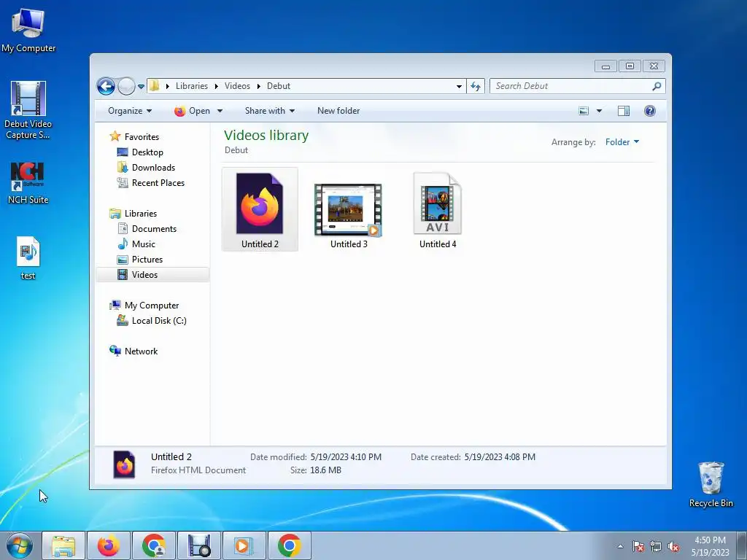Open Arrange by Folder dropdown
747x560 pixels.
click(x=622, y=142)
